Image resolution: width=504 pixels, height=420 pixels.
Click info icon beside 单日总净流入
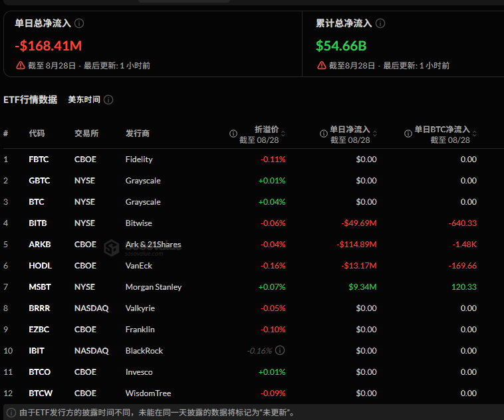coord(79,23)
